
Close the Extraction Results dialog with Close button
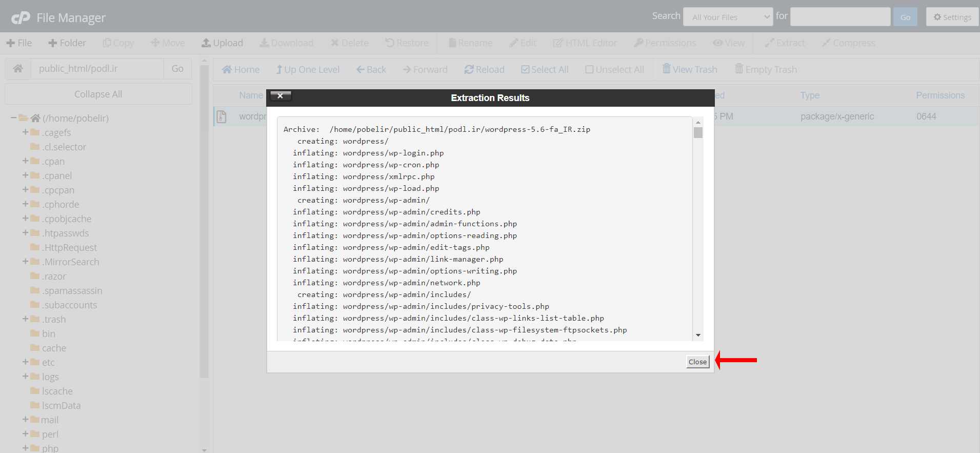(697, 362)
